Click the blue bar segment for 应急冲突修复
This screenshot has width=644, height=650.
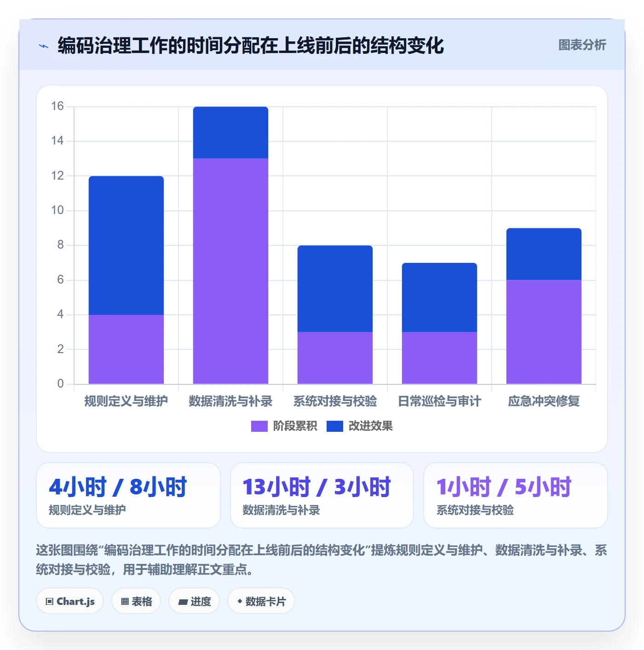544,254
